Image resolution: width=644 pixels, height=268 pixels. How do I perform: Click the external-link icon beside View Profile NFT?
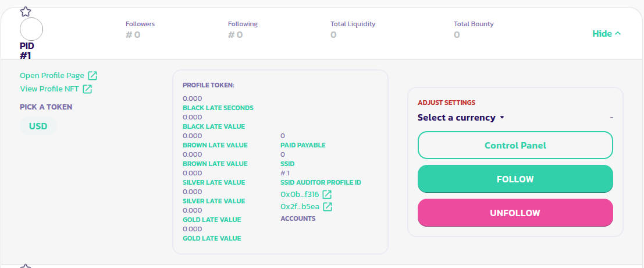click(87, 89)
